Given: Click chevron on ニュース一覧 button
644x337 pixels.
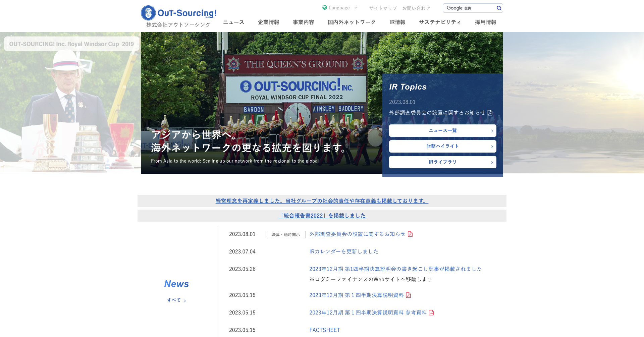Looking at the screenshot, I should (492, 131).
